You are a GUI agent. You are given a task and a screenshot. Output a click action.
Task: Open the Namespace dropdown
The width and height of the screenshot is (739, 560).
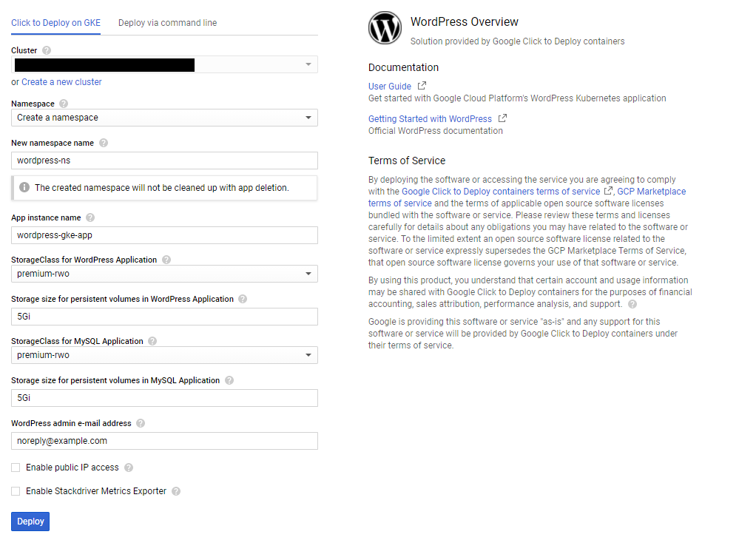(x=307, y=117)
